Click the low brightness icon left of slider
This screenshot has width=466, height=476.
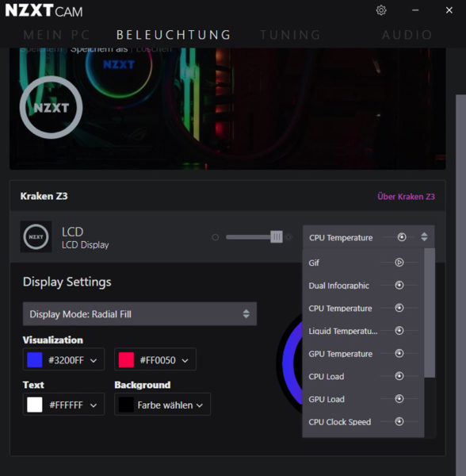216,237
